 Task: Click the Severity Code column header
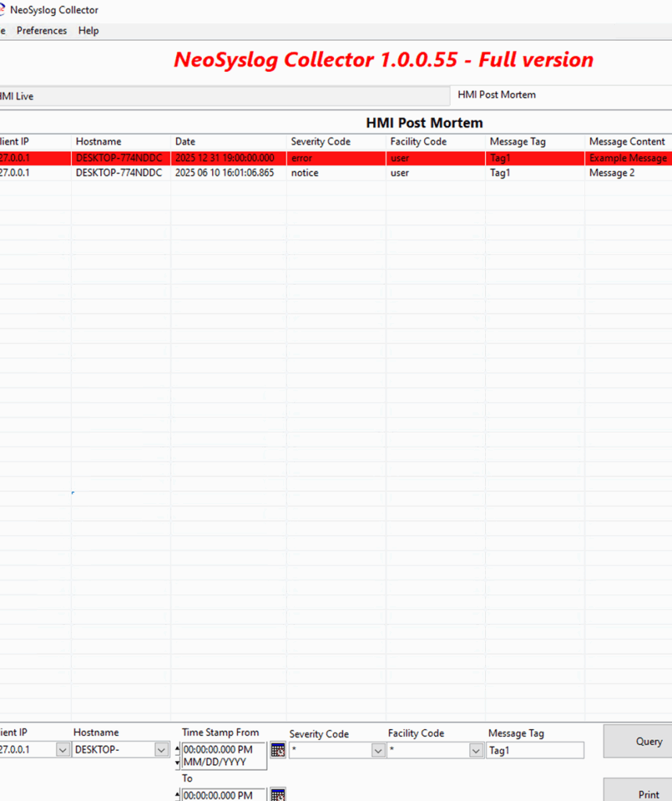[336, 142]
